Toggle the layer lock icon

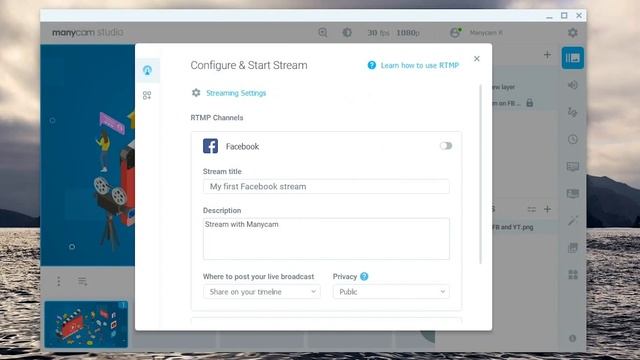529,102
